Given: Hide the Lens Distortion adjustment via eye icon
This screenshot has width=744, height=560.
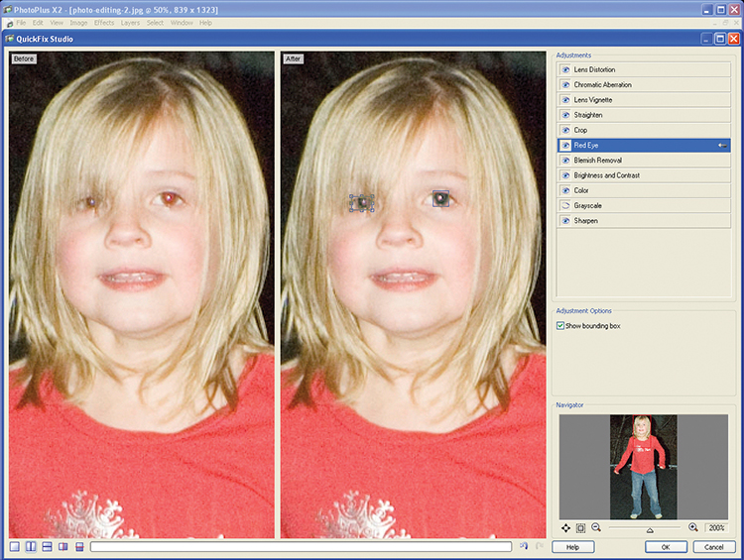Looking at the screenshot, I should click(x=565, y=70).
